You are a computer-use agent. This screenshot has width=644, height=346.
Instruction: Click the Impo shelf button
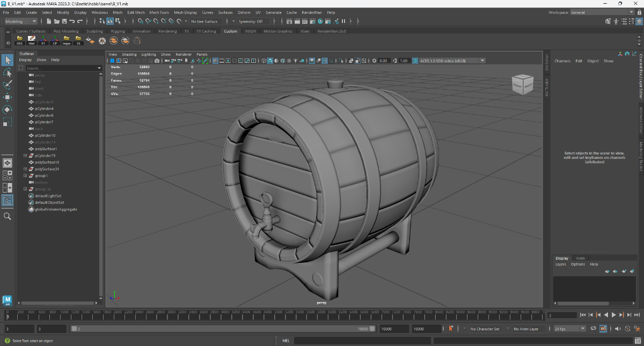point(67,41)
